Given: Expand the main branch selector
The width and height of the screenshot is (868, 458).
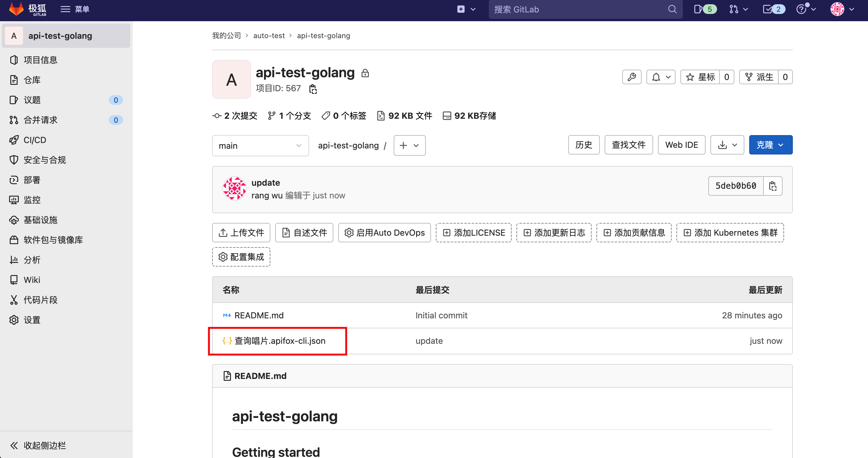Looking at the screenshot, I should [260, 145].
